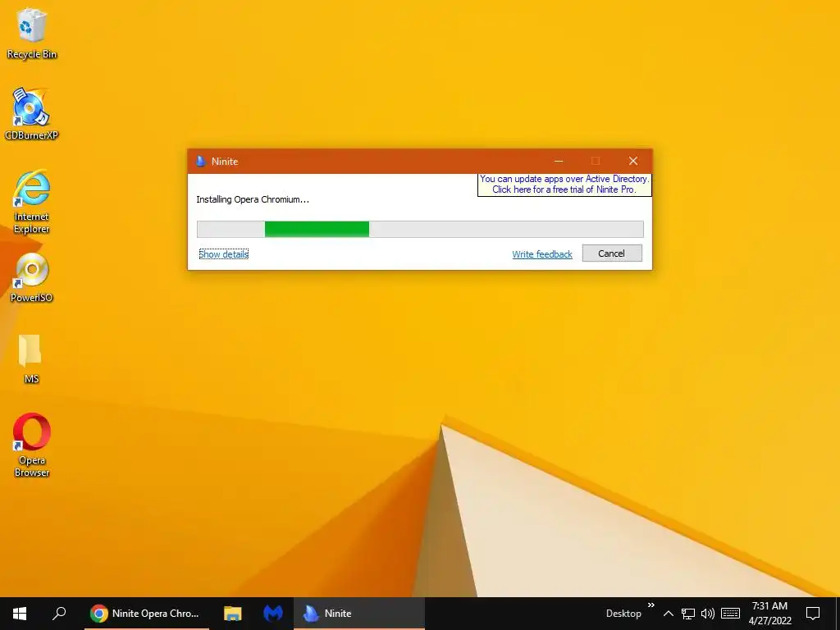Cancel the Ninite installation

pyautogui.click(x=612, y=253)
